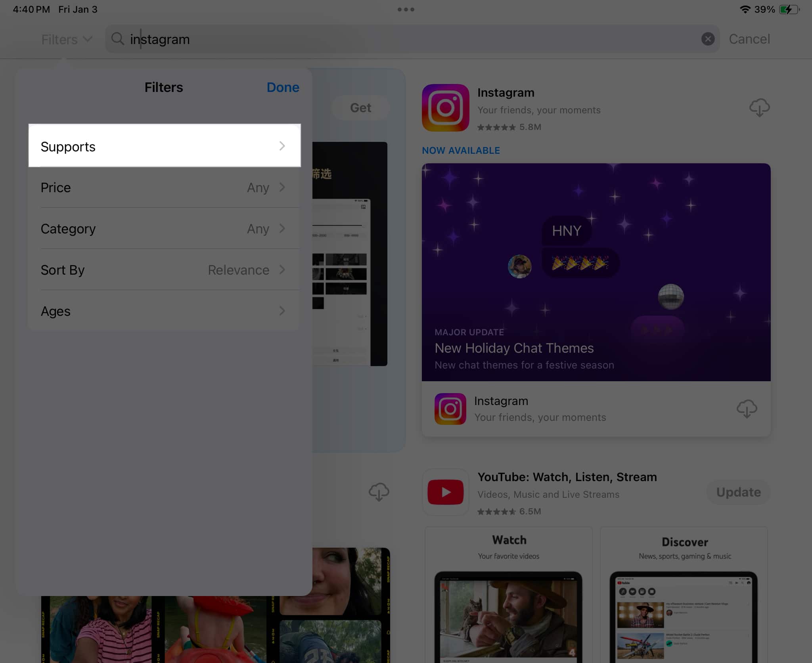Tap the Instagram app icon at top
The image size is (812, 663).
[x=446, y=107]
